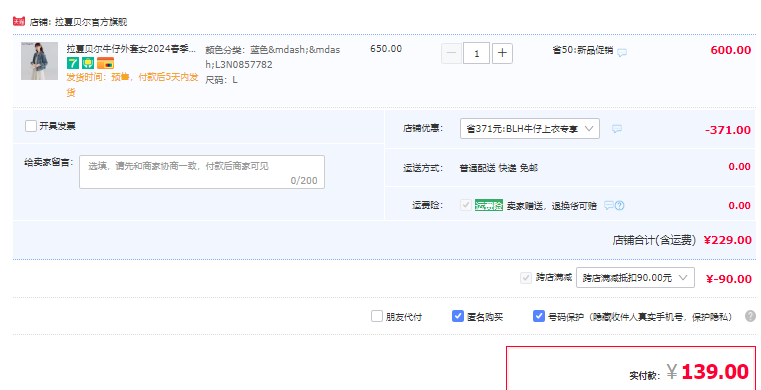Click the 尺码: L size text
761x390 pixels.
coord(221,80)
